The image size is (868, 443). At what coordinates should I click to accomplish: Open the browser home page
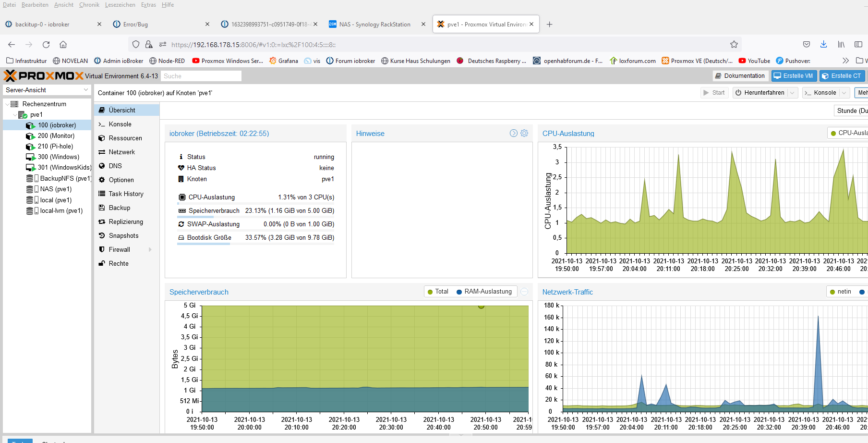click(63, 45)
